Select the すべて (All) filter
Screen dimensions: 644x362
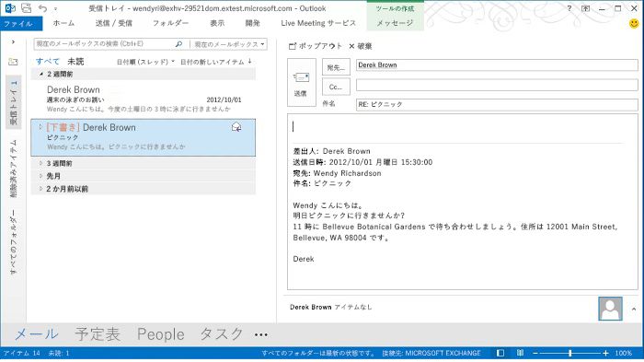tap(48, 62)
